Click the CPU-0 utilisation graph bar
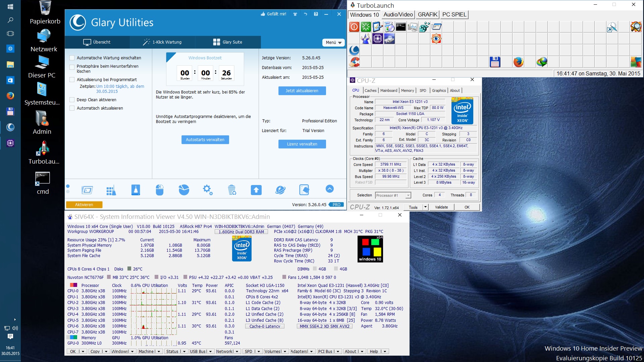Viewport: 644px width, 362px height. pos(153,291)
